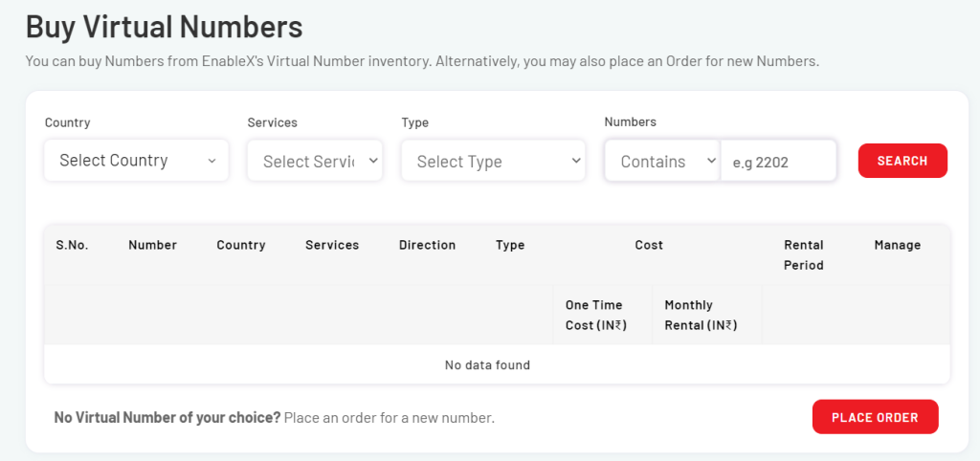Click the S.No. column header
Viewport: 980px width, 461px height.
point(72,245)
